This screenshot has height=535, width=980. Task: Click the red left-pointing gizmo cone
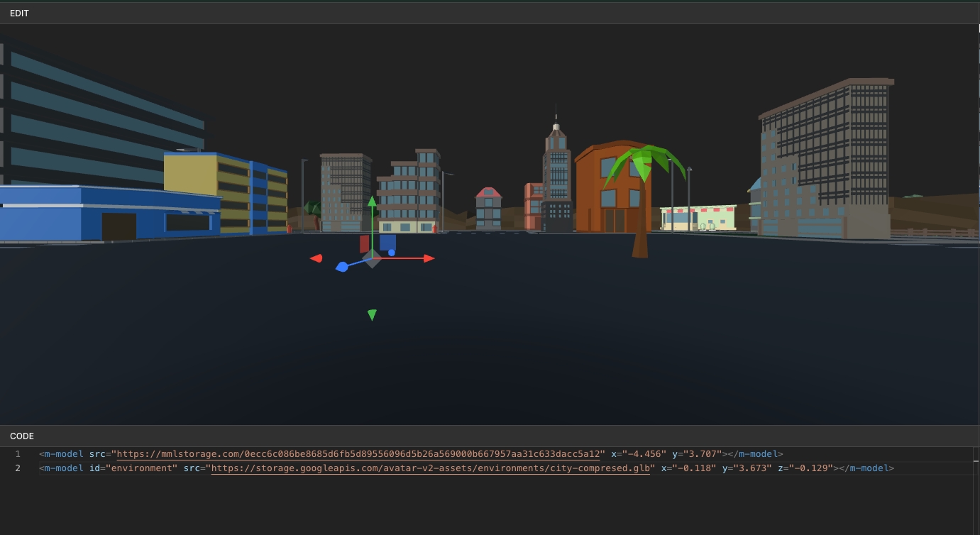pos(316,258)
